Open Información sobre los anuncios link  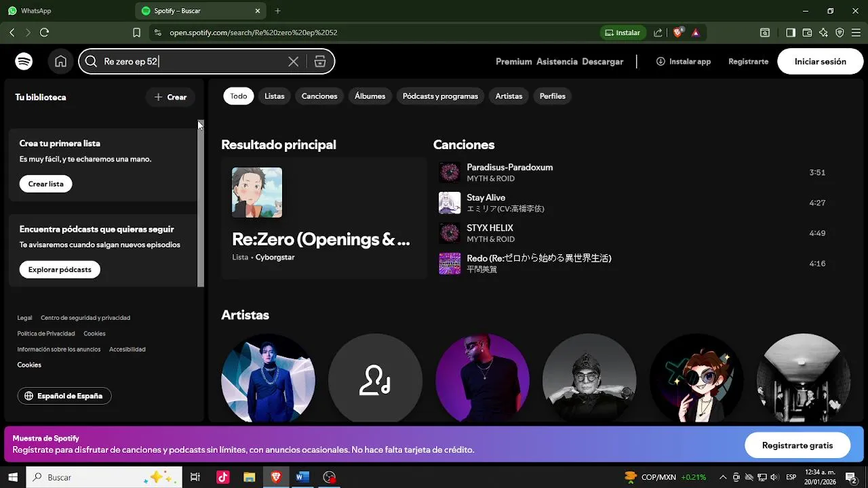coord(59,349)
